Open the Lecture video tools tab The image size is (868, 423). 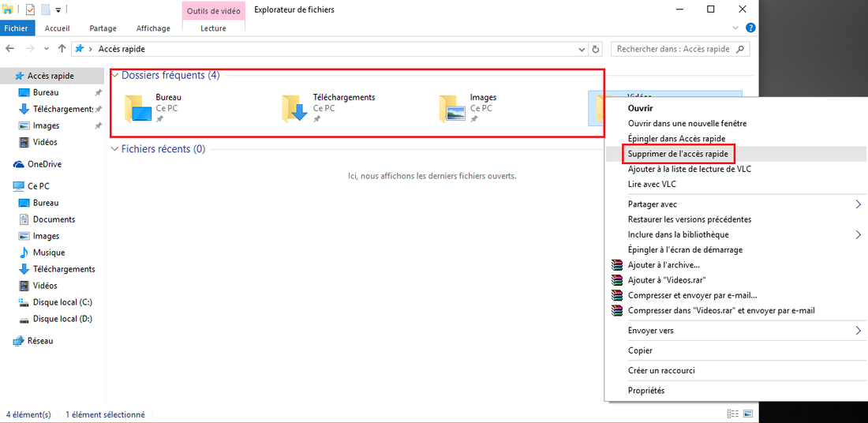(x=213, y=28)
